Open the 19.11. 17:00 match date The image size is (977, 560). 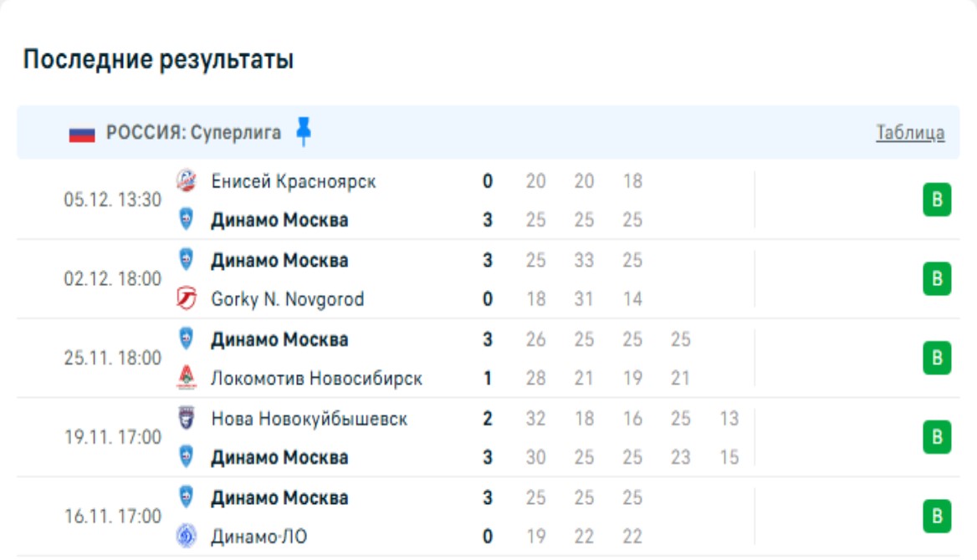113,437
